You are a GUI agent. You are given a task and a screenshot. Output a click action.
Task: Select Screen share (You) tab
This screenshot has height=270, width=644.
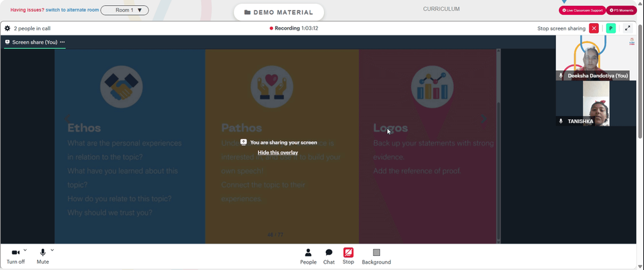pyautogui.click(x=35, y=42)
